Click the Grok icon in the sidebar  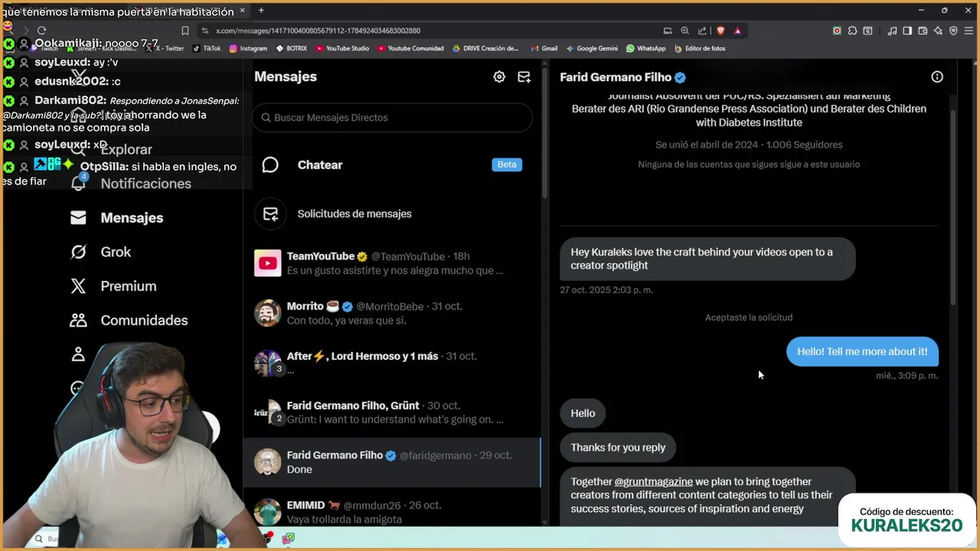coord(78,252)
